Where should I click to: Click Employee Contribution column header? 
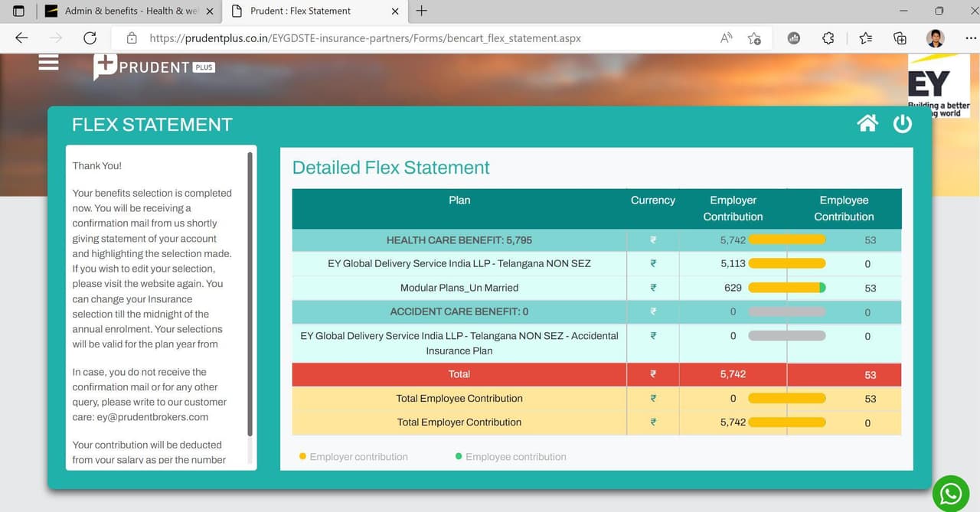(844, 208)
